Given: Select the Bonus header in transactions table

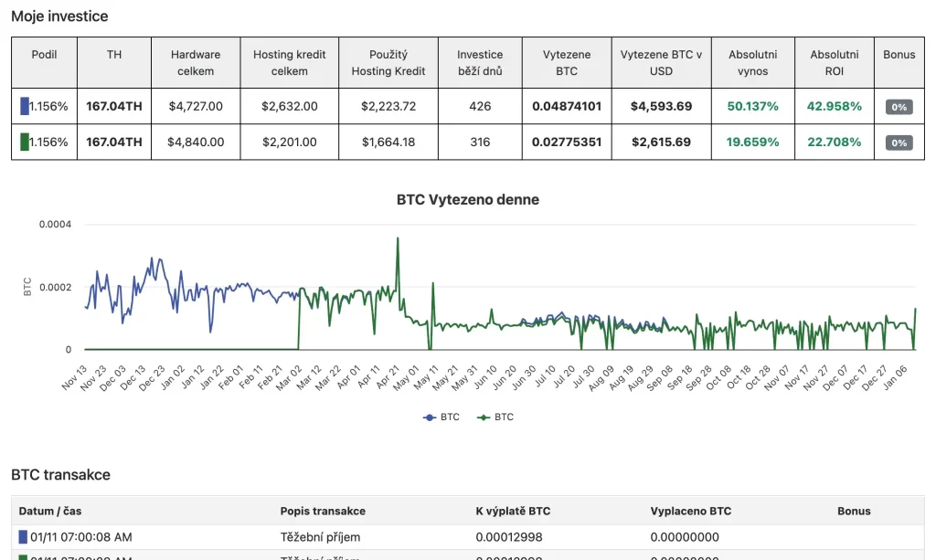Looking at the screenshot, I should 854,511.
